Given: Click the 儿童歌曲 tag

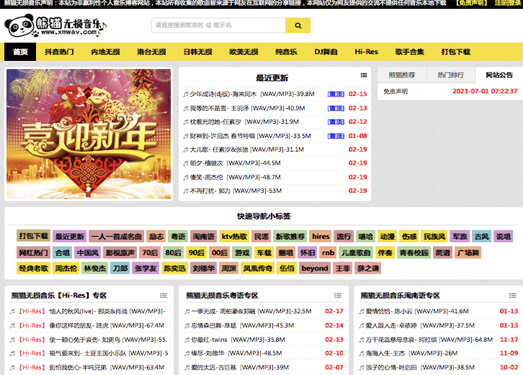Looking at the screenshot, I should (356, 253).
